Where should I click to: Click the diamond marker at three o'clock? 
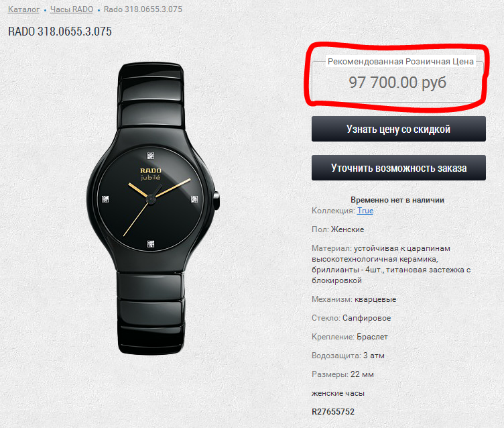click(194, 199)
